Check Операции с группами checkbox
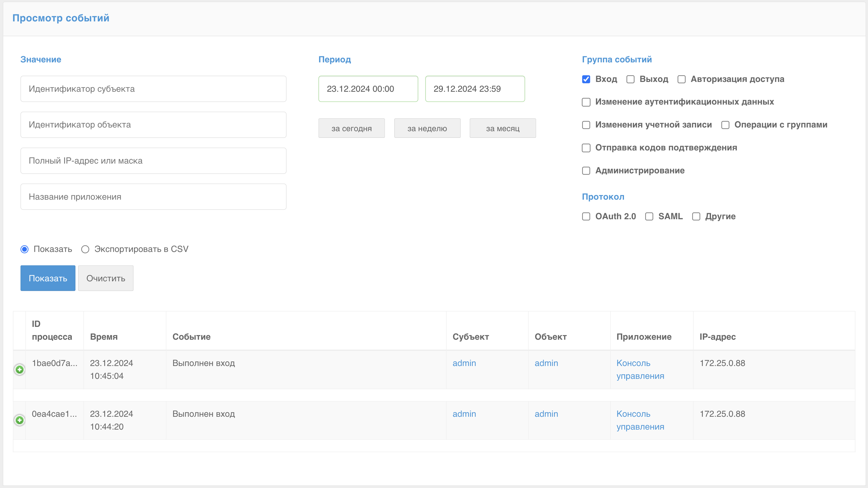 pos(725,125)
